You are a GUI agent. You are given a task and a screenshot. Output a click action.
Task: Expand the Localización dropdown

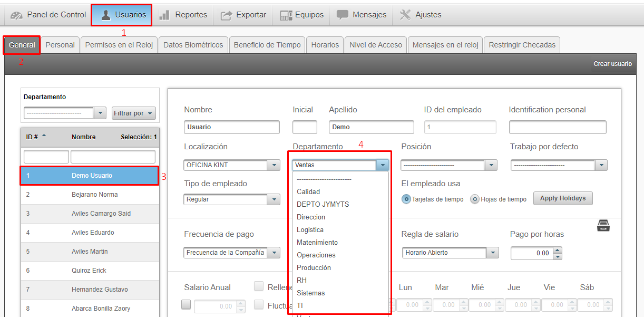[x=274, y=165]
